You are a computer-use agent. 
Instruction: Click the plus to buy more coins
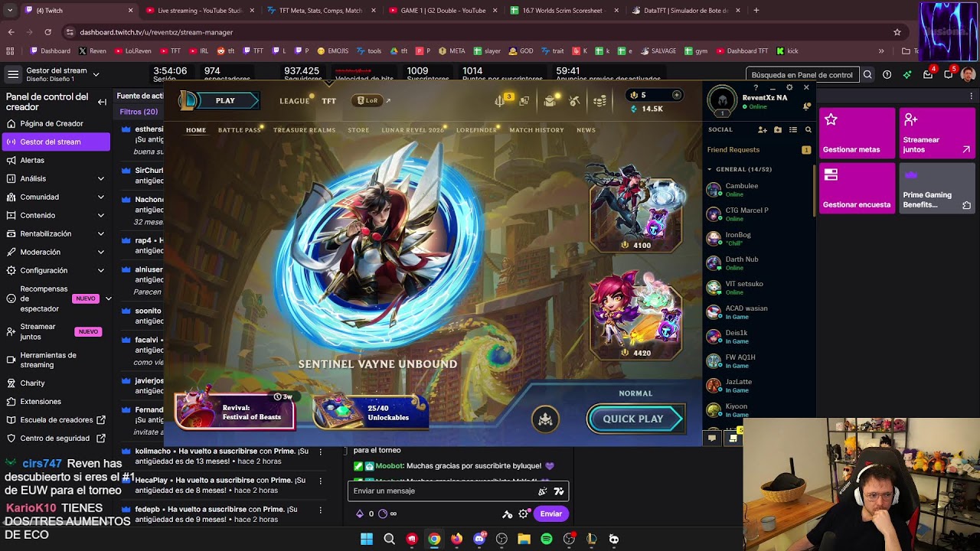pos(676,95)
